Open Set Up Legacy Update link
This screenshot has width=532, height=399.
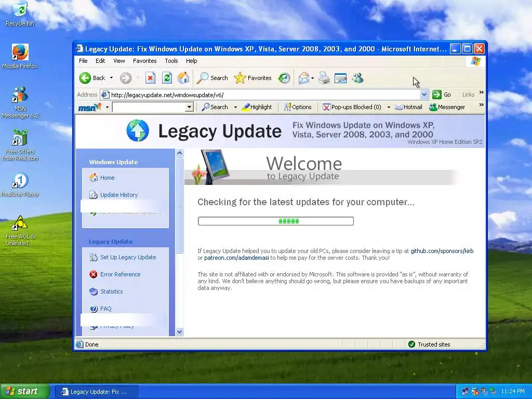128,257
